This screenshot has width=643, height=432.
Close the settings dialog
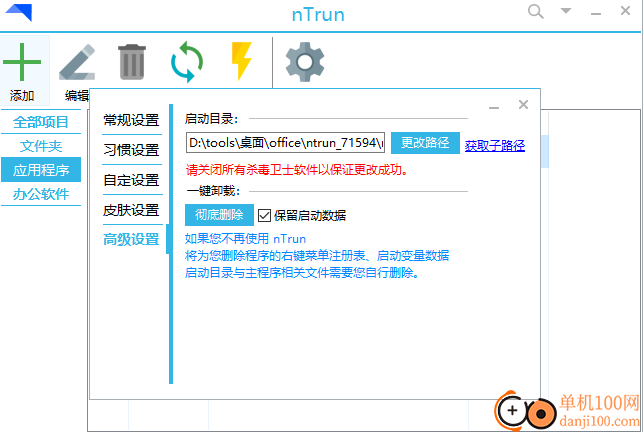pyautogui.click(x=523, y=105)
